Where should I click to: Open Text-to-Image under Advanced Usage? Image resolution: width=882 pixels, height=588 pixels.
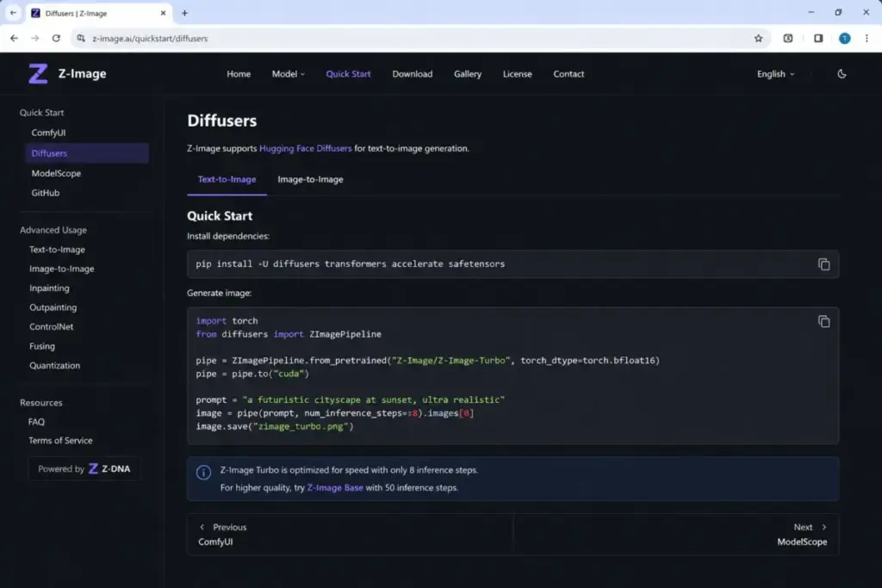[x=57, y=249]
